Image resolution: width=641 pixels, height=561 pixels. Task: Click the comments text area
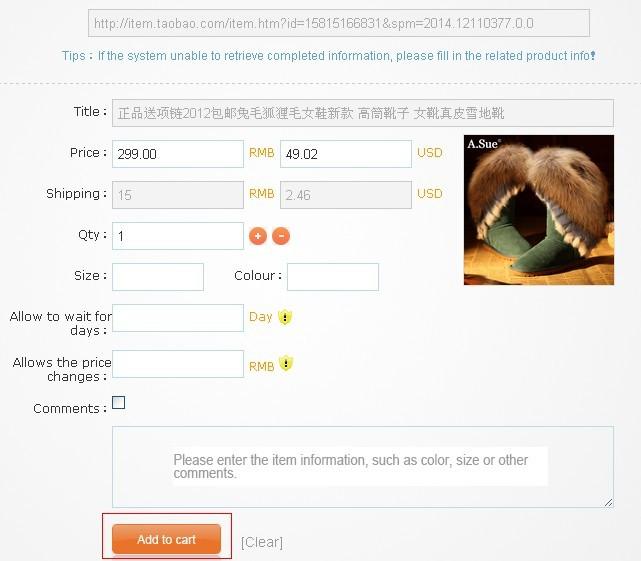363,467
